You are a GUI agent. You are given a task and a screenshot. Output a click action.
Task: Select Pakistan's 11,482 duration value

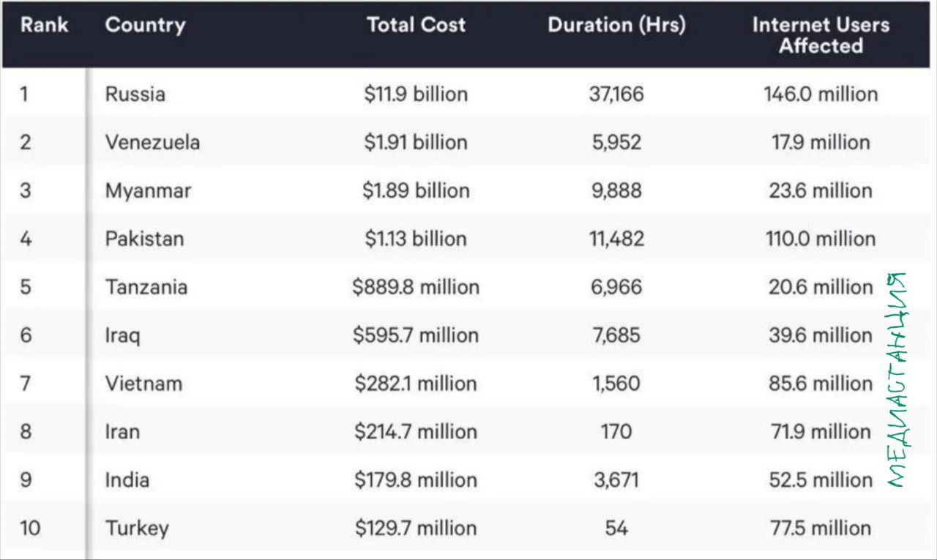[616, 239]
